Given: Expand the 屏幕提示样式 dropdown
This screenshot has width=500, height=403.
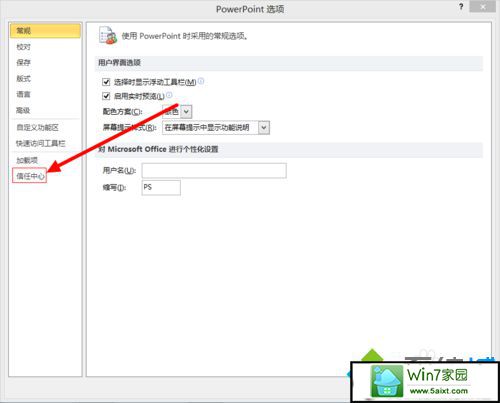Looking at the screenshot, I should (264, 128).
